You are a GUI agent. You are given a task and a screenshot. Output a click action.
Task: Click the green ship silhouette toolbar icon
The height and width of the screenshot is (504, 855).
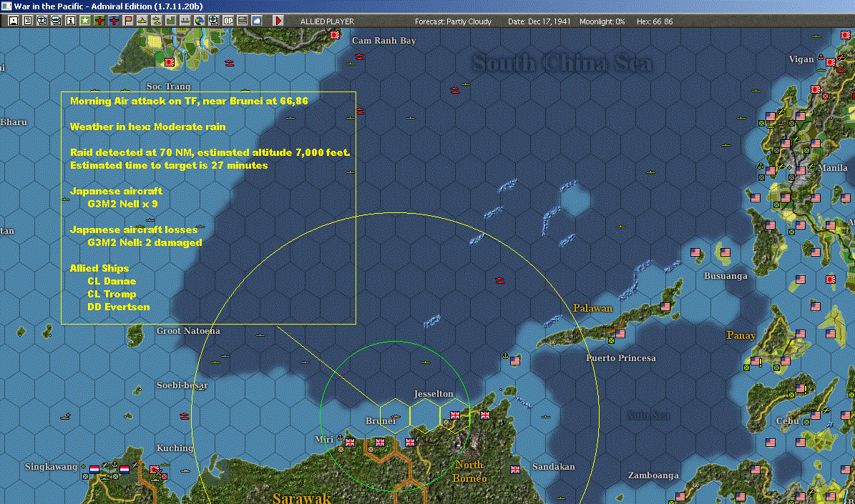coord(185,21)
